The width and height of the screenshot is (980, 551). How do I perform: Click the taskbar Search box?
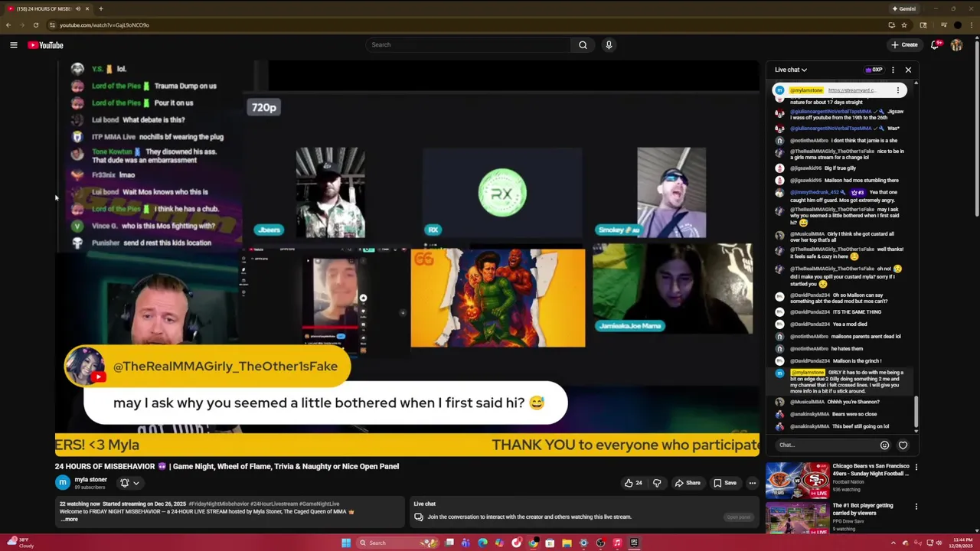pos(399,543)
